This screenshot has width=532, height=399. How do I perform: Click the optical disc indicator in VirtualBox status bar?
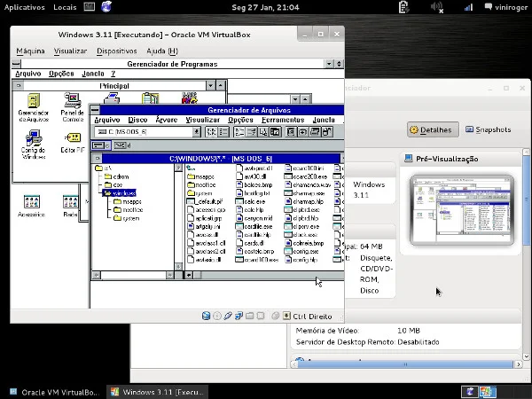pyautogui.click(x=217, y=317)
